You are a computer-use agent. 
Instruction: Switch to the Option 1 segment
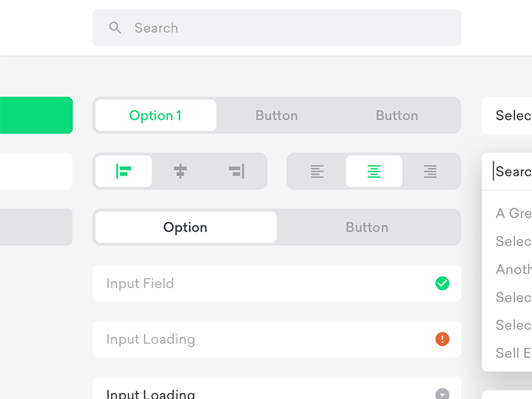coord(156,116)
